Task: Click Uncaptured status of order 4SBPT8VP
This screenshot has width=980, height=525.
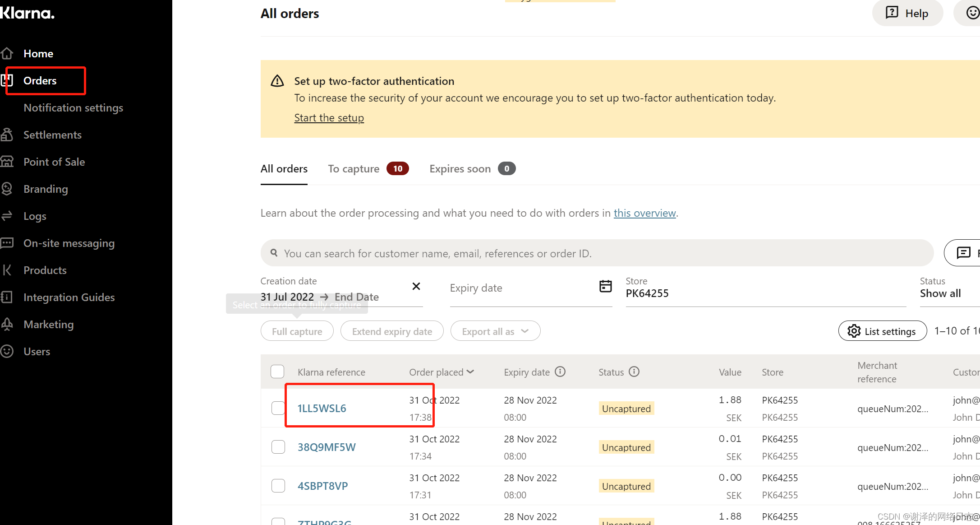Action: click(x=626, y=486)
